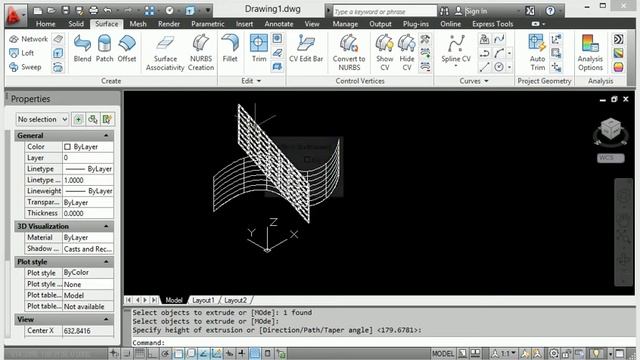Click the Offset surface tool
Screen dimensions: 640x360
[x=127, y=48]
